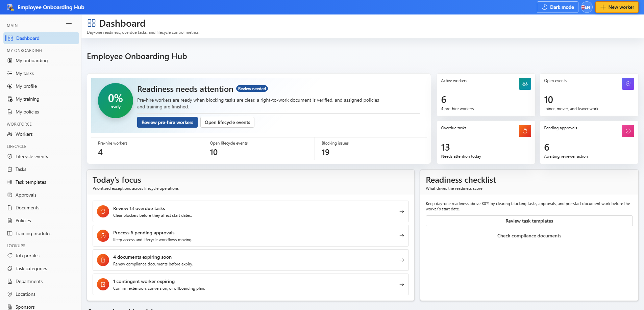The height and width of the screenshot is (310, 644).
Task: Click the Employee Onboarding Hub logo icon
Action: 10,7
